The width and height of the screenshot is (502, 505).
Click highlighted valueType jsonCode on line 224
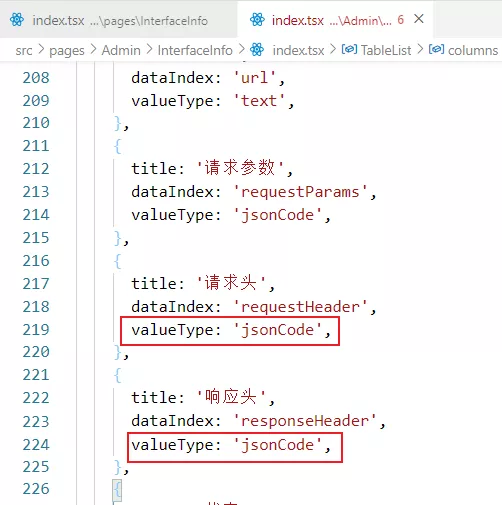tap(235, 447)
